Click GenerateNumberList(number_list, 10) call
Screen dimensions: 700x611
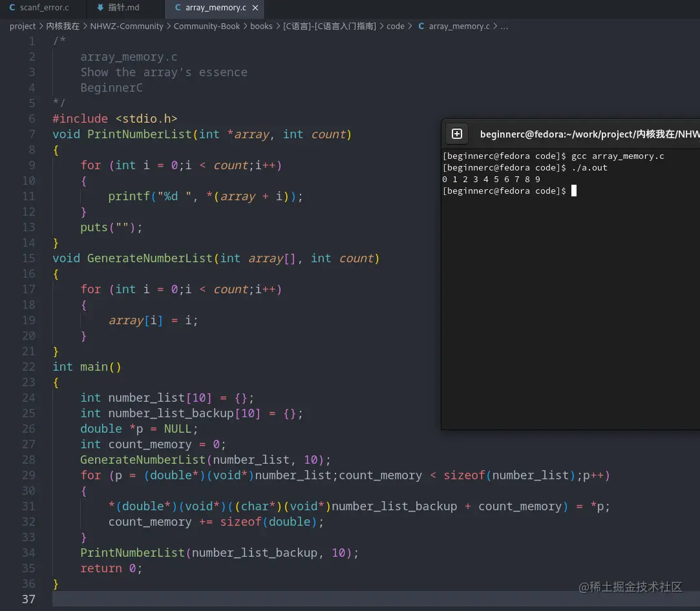tap(206, 460)
